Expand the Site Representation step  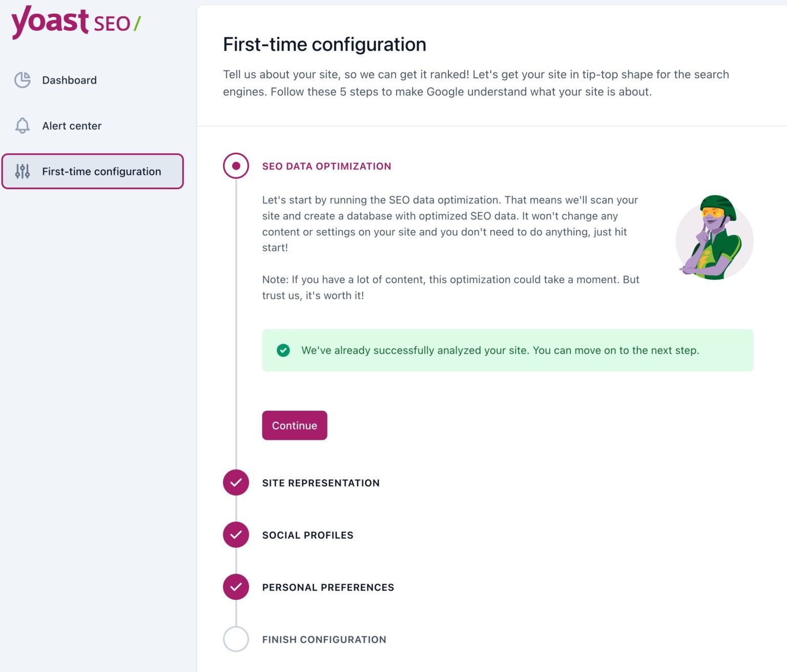pyautogui.click(x=321, y=482)
